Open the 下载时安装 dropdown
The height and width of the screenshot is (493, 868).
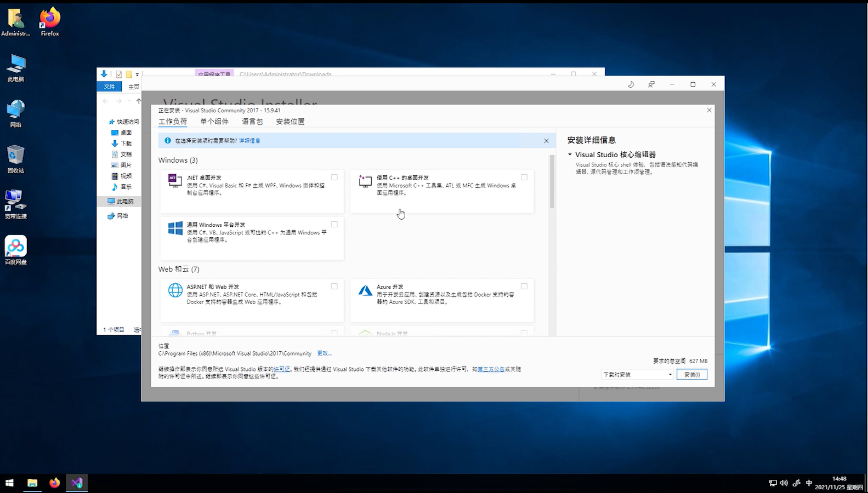coord(637,375)
